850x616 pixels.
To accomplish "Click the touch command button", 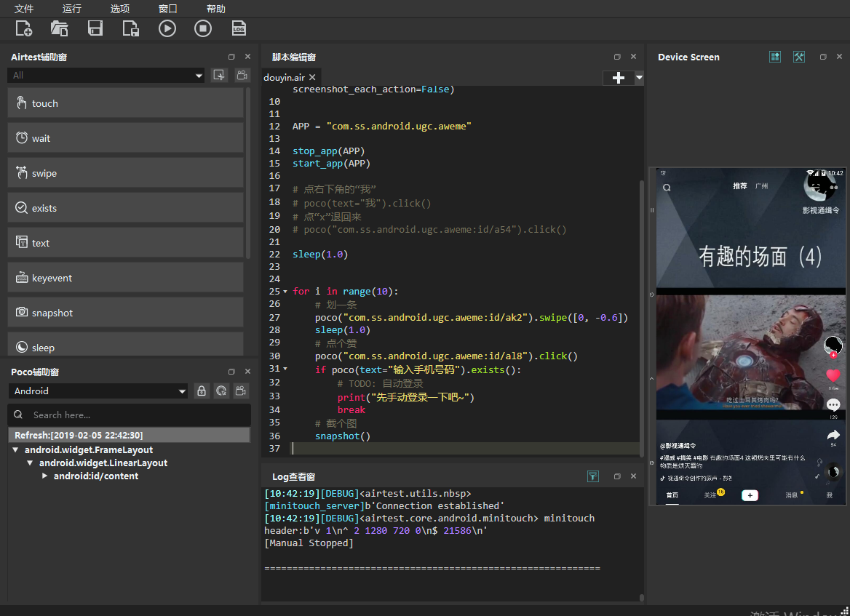I will pos(125,103).
